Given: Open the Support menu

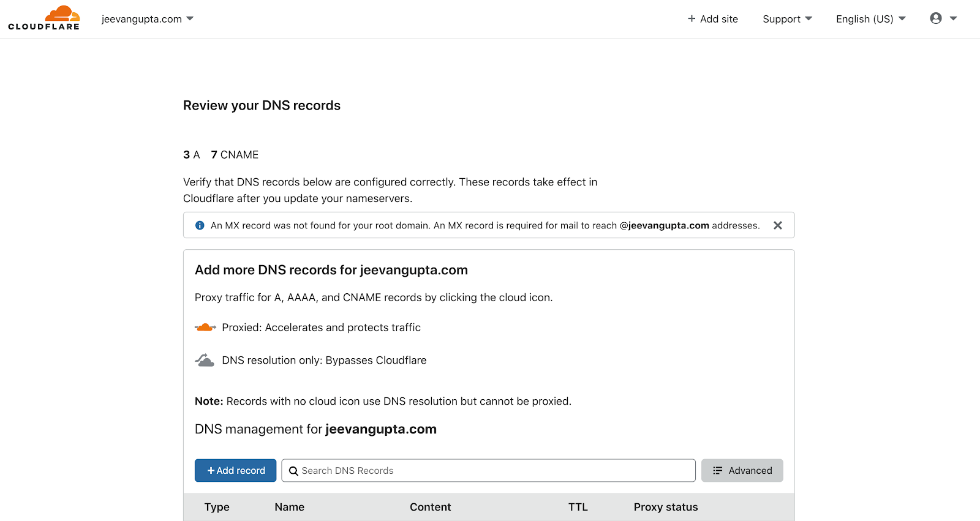Looking at the screenshot, I should click(788, 19).
